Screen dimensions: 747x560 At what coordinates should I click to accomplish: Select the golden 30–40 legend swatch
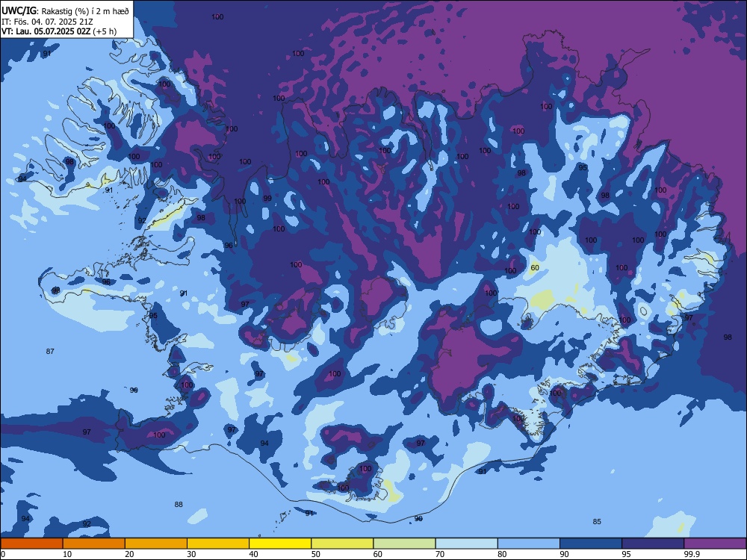tap(218, 543)
